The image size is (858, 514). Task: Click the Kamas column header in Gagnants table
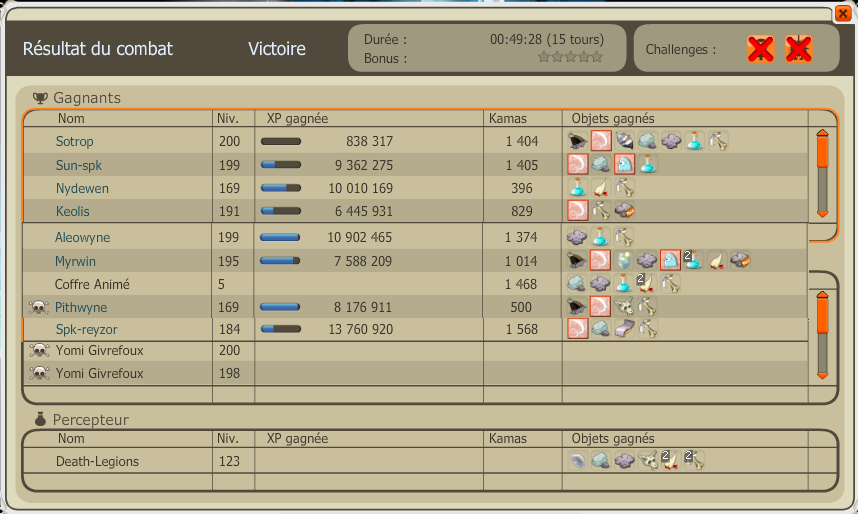[508, 118]
